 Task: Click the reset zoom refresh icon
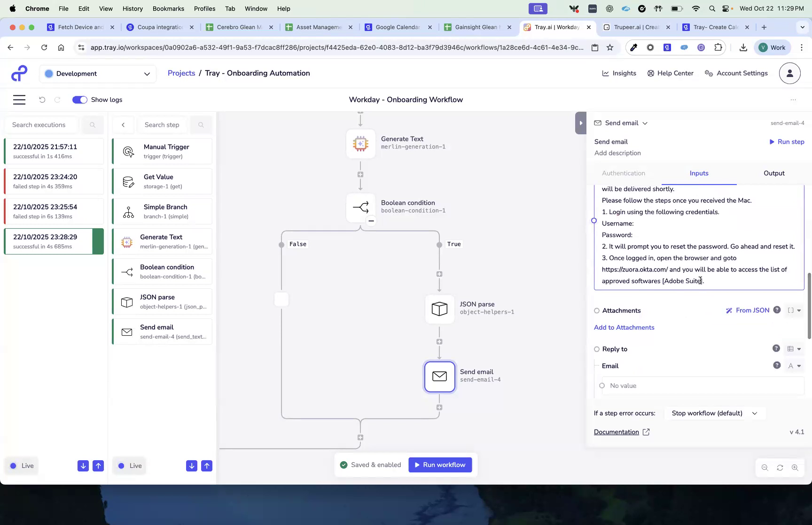[780, 467]
